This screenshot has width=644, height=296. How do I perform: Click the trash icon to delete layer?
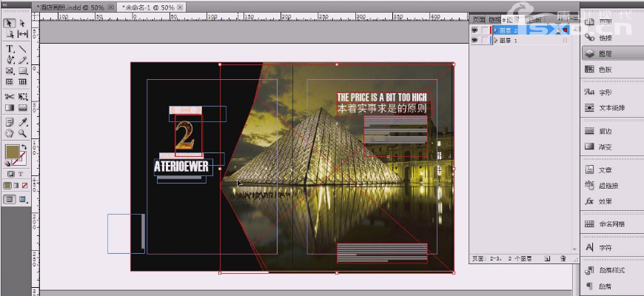[563, 259]
